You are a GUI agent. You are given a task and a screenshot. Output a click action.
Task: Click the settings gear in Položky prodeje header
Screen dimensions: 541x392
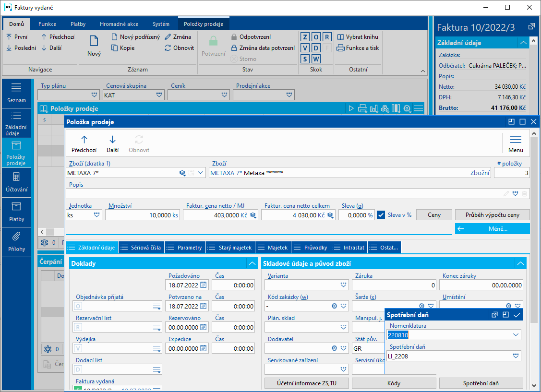pyautogui.click(x=407, y=108)
